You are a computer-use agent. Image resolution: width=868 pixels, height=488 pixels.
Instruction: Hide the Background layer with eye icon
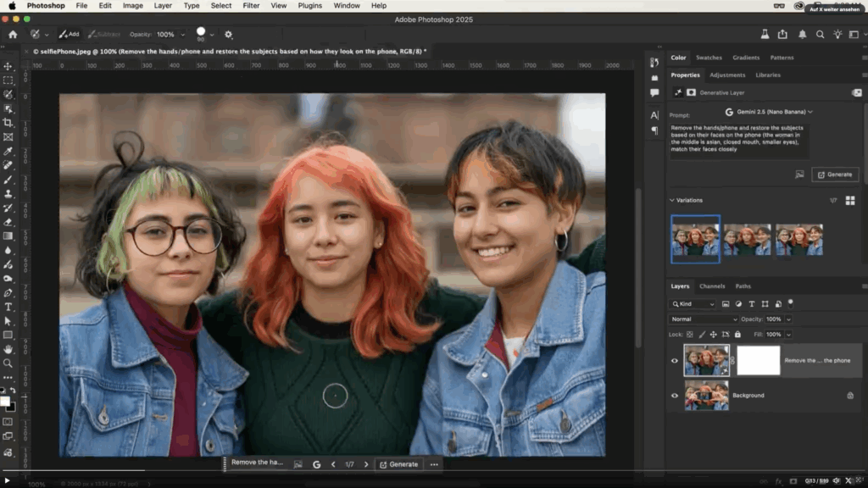point(675,396)
